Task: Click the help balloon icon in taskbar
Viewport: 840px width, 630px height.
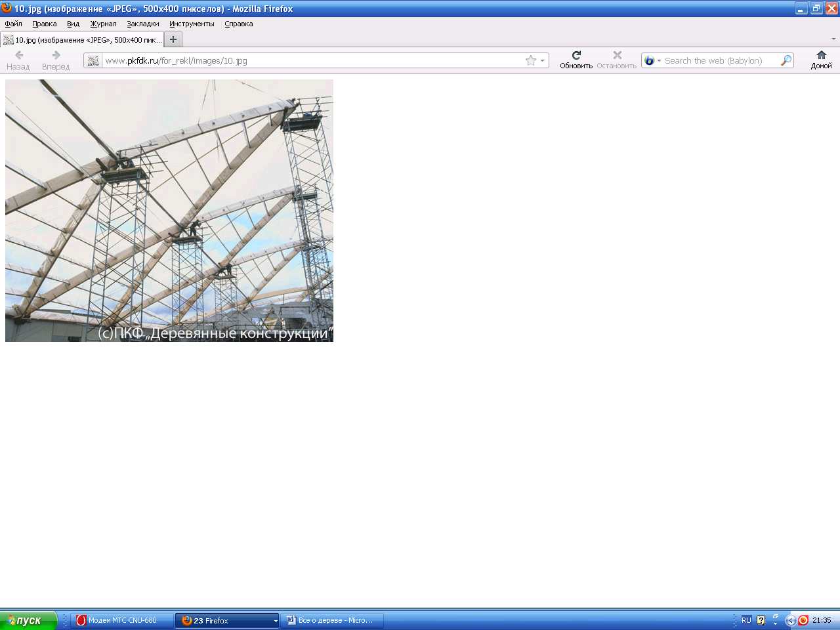Action: 761,620
